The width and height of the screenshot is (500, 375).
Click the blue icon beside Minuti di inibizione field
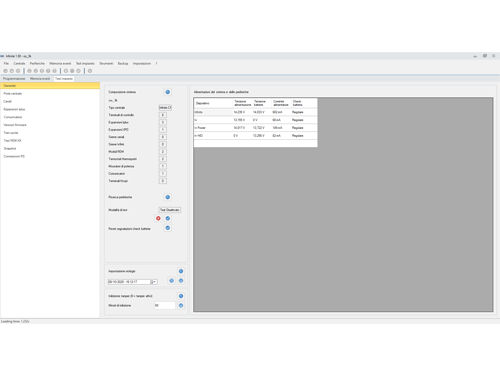click(181, 305)
